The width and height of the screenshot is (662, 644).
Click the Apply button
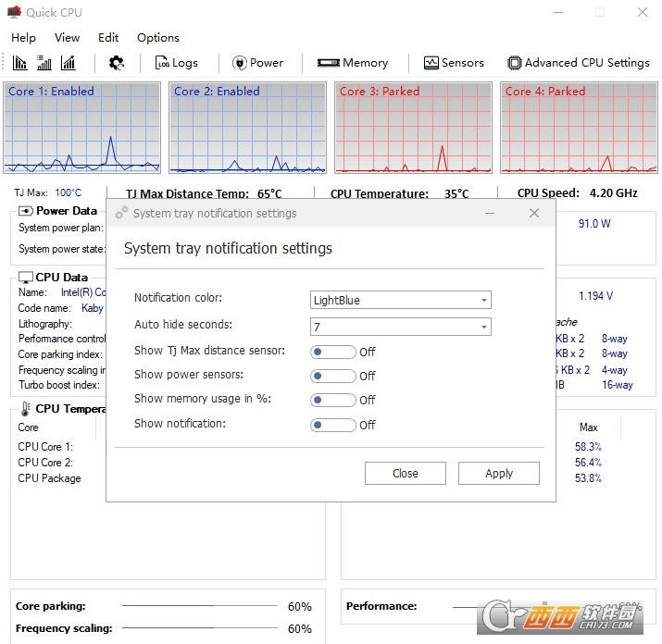tap(499, 473)
